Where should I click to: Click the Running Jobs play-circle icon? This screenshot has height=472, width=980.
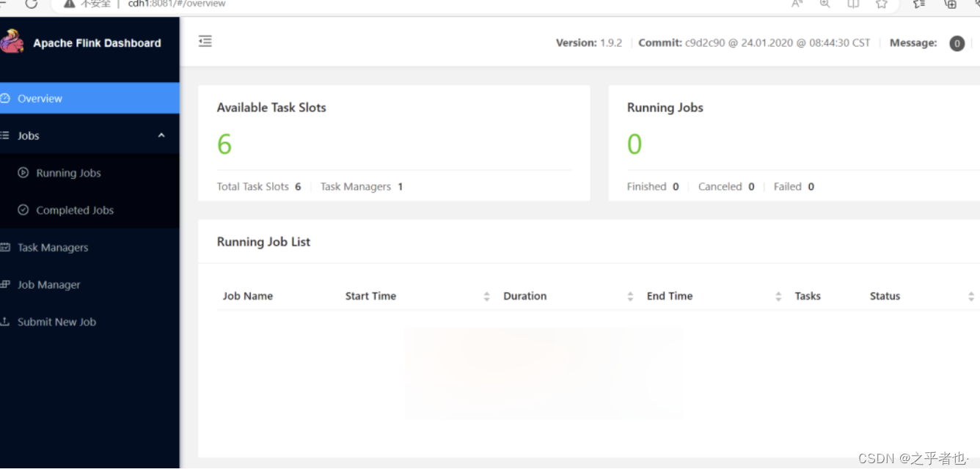coord(23,173)
